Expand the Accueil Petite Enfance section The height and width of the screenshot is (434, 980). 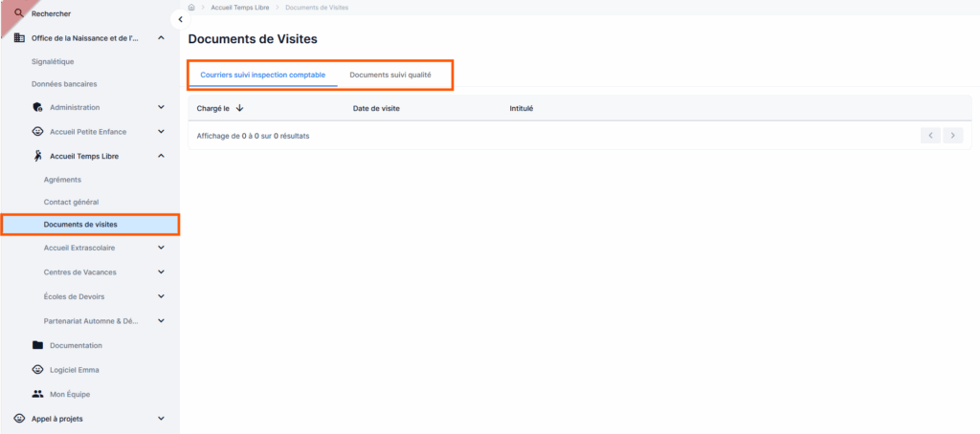161,132
